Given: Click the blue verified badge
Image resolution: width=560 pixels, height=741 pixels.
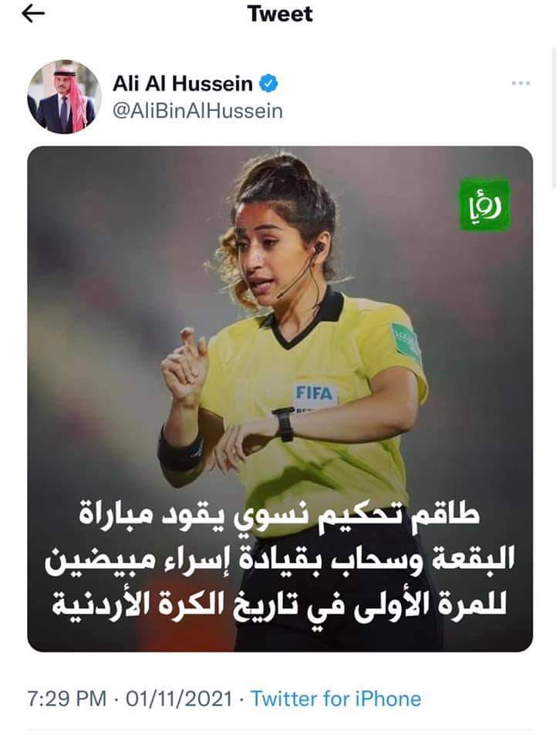Looking at the screenshot, I should tap(269, 83).
